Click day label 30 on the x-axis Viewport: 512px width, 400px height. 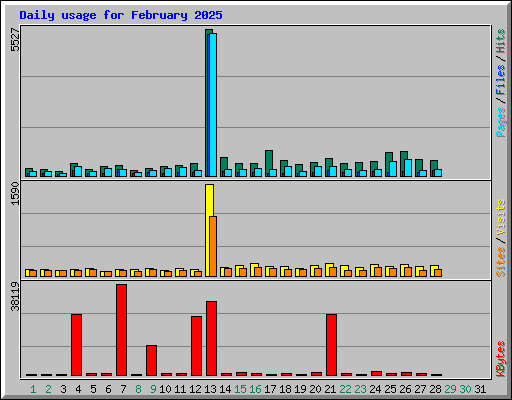(465, 389)
